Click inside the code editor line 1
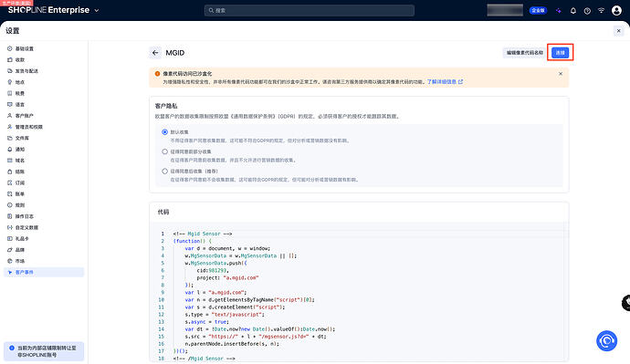This screenshot has width=630, height=364. point(203,234)
